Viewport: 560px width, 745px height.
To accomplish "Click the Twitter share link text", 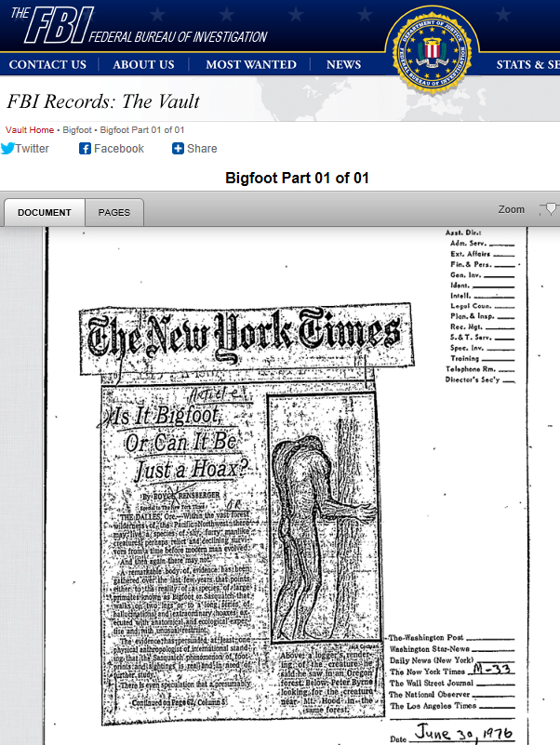I will point(32,149).
